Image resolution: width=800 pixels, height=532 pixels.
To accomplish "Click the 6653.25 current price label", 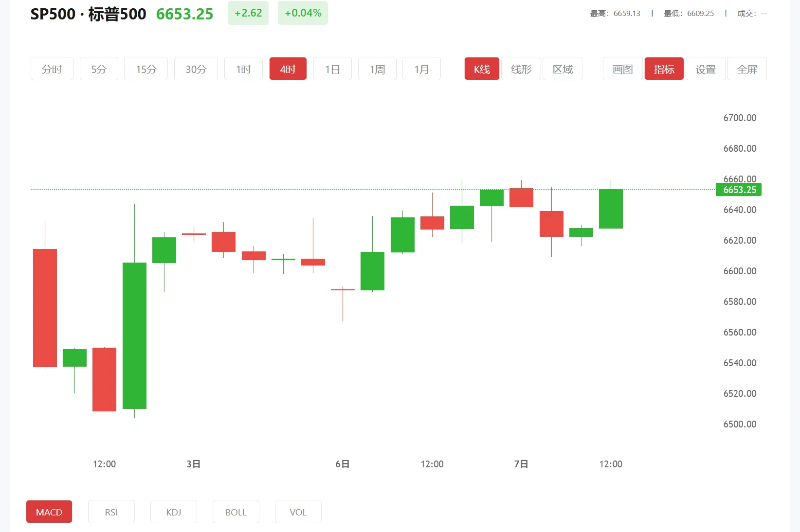I will [x=739, y=190].
